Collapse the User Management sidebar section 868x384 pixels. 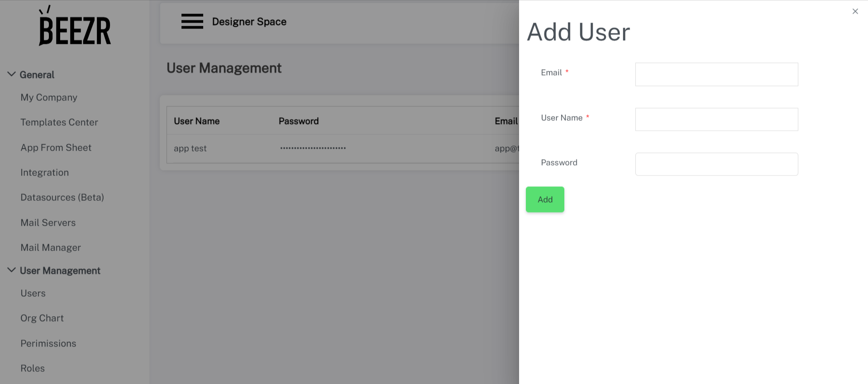[x=12, y=270]
